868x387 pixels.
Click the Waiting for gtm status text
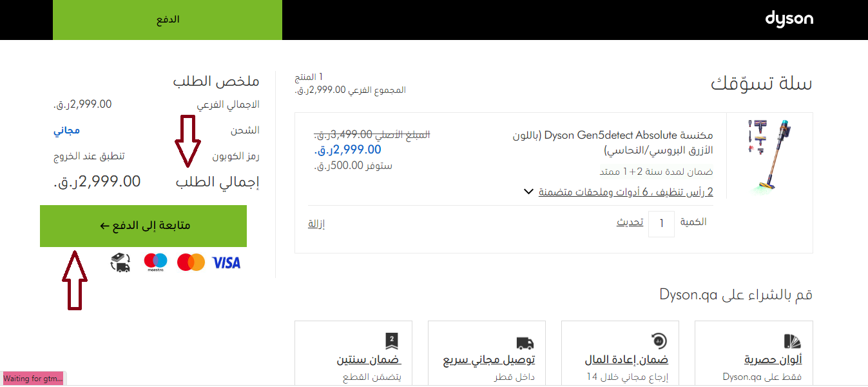34,379
